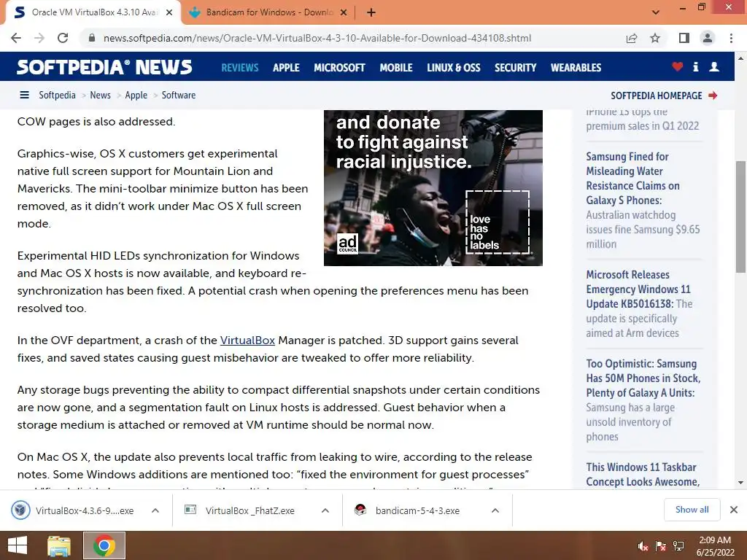The image size is (747, 560).
Task: Click the taskbar clock showing 2:09 AM
Action: pos(715,546)
